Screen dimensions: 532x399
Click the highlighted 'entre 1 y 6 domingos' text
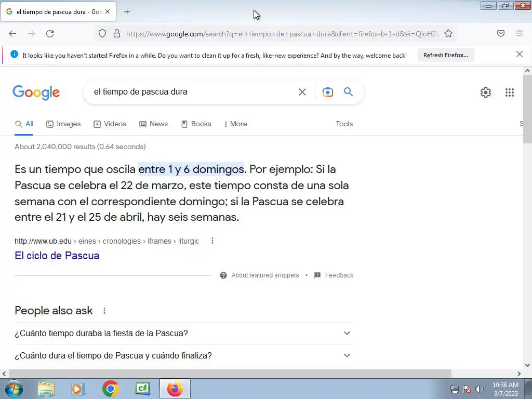click(191, 169)
